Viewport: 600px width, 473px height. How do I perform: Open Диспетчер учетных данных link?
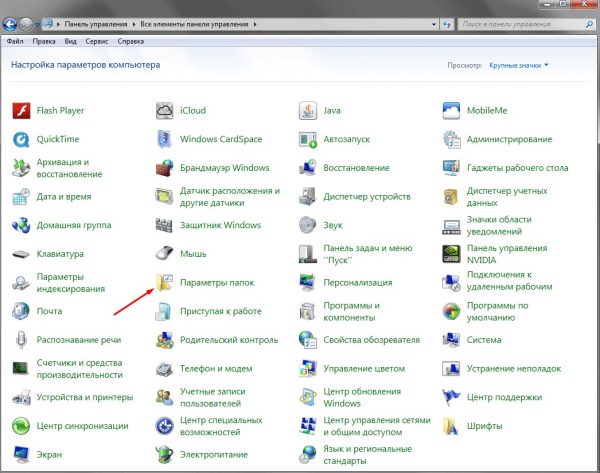(507, 197)
